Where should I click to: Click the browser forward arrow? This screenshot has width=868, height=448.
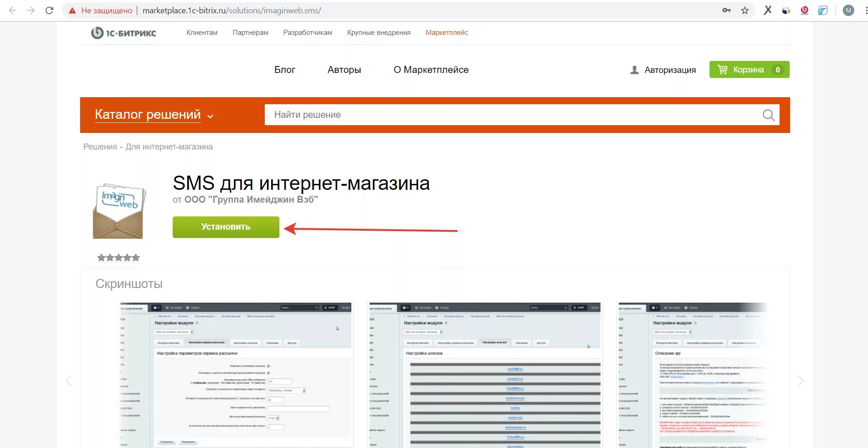click(31, 10)
